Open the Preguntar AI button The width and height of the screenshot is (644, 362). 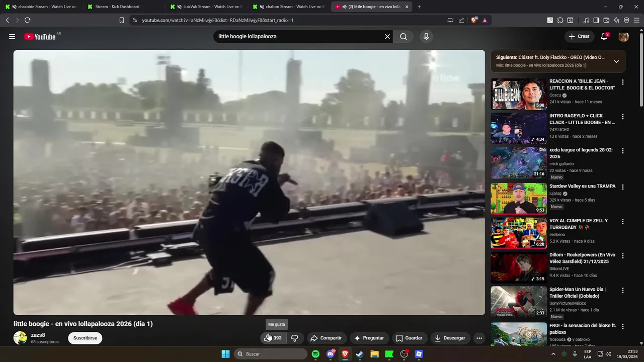(369, 338)
